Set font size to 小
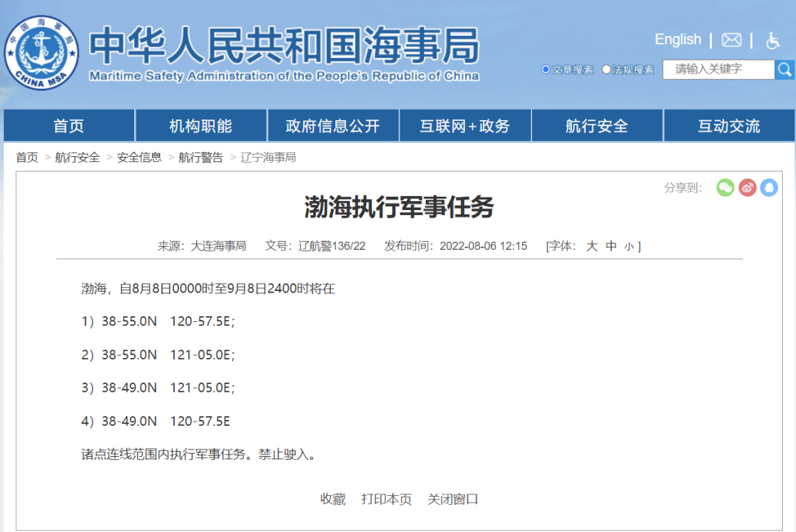 tap(630, 246)
